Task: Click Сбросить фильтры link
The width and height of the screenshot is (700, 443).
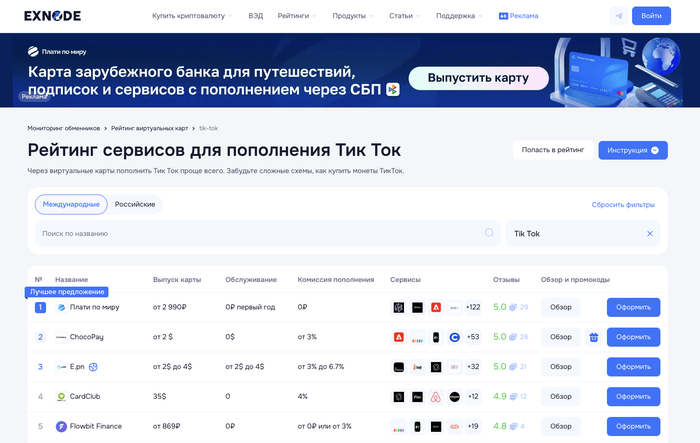Action: coord(625,204)
